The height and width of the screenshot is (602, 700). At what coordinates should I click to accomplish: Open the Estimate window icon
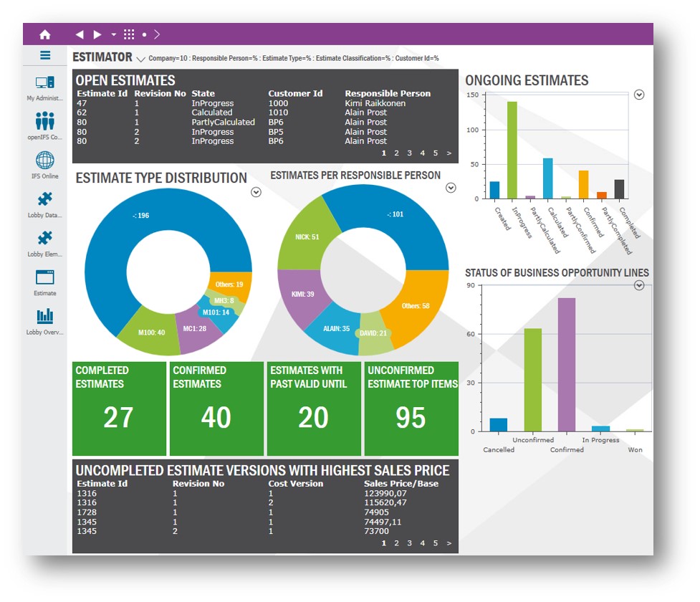coord(45,277)
